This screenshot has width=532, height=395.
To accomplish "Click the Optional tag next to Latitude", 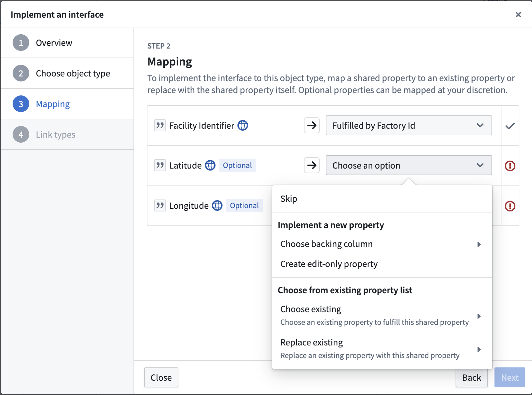I will [x=237, y=165].
